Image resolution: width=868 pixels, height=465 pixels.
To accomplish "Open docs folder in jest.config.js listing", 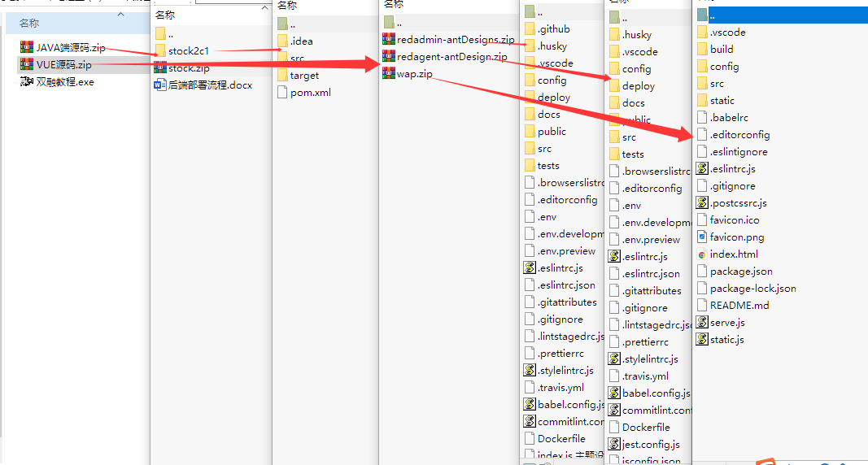I will click(x=627, y=103).
